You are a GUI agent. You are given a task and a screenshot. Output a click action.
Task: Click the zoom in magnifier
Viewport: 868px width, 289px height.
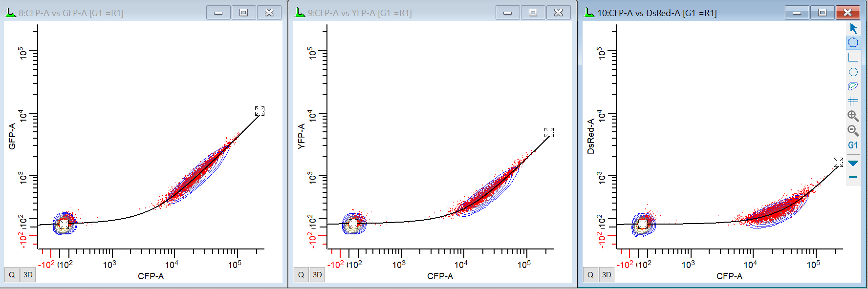(853, 116)
